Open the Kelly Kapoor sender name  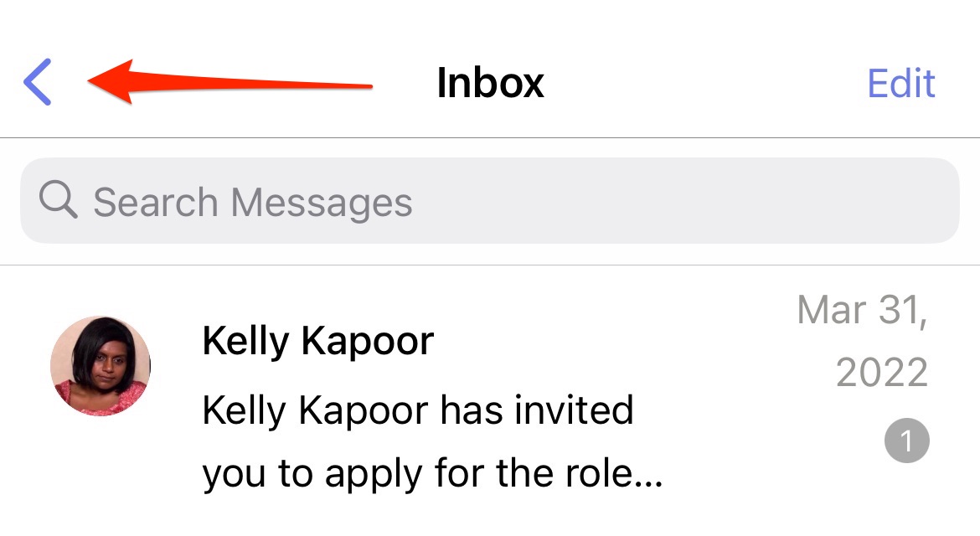pos(317,341)
